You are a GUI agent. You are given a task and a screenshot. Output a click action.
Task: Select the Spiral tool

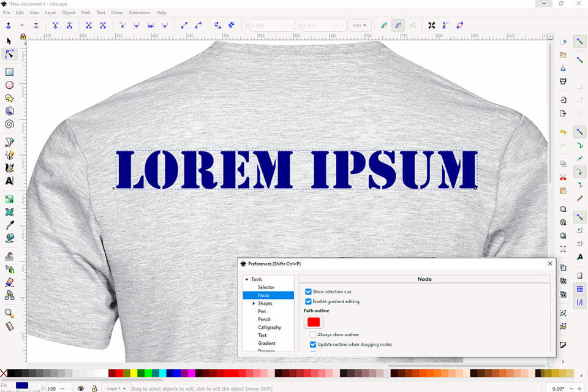tap(9, 124)
